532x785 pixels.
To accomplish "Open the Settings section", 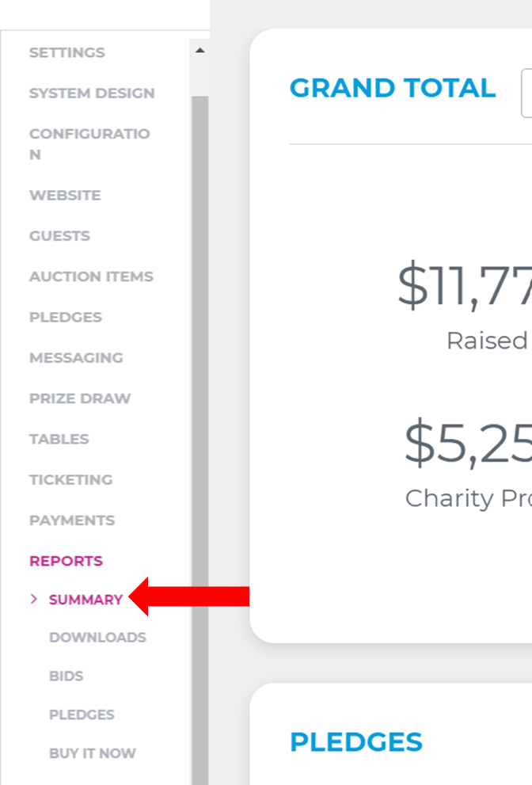I will coord(67,52).
